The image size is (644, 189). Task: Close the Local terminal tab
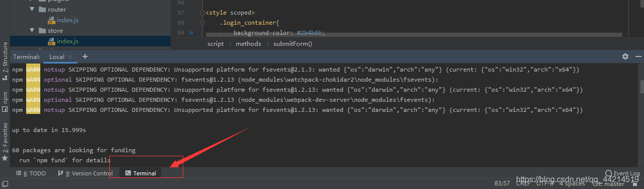pyautogui.click(x=70, y=57)
